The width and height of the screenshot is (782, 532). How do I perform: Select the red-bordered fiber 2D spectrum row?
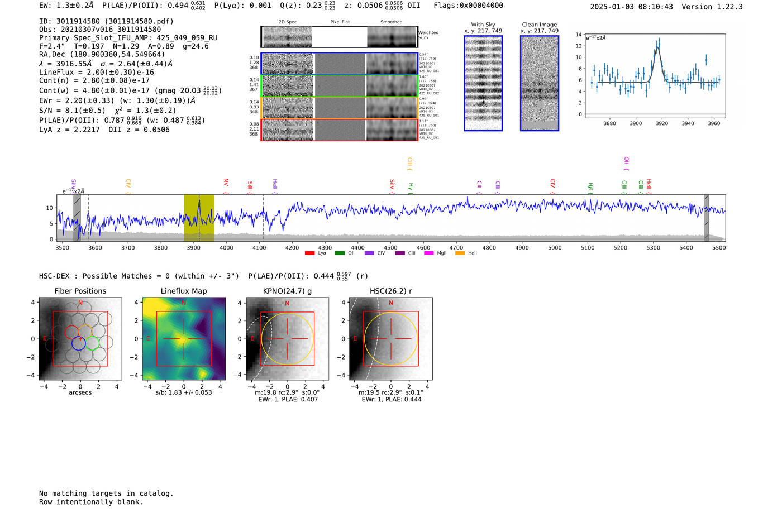pos(340,130)
